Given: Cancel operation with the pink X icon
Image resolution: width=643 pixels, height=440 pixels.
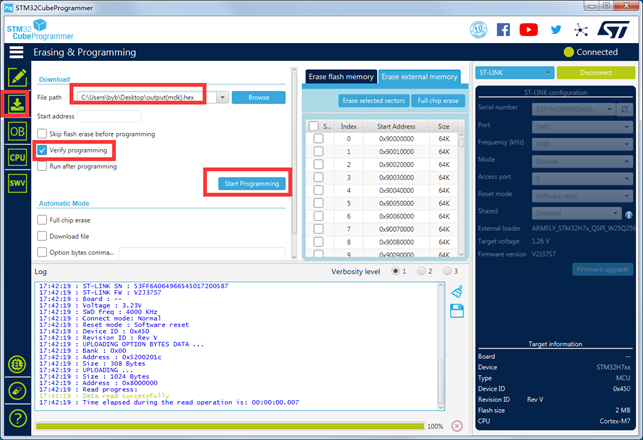Looking at the screenshot, I should coord(457,426).
